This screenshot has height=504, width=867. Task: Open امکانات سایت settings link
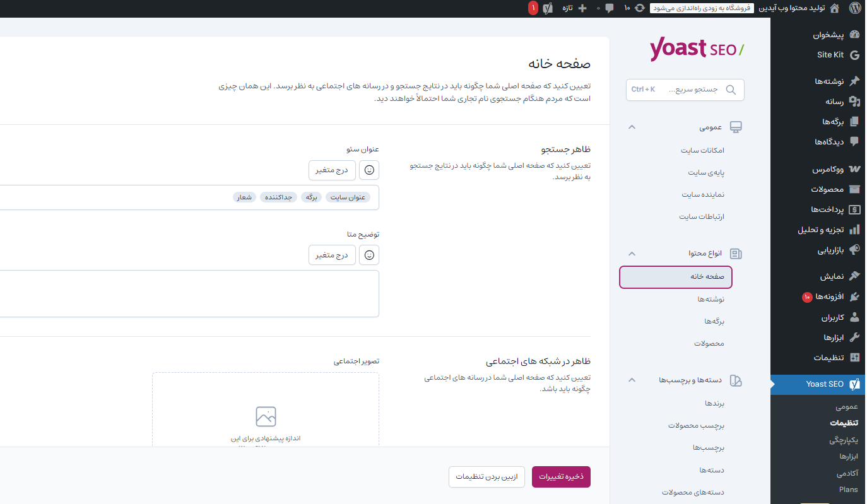[x=702, y=150]
